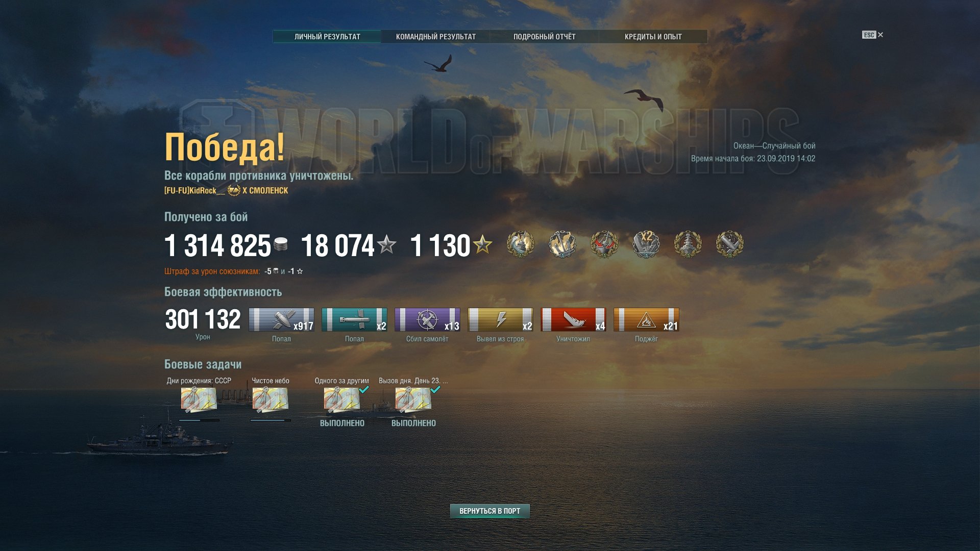Screen dimensions: 980x551
Task: Open the Чистое небо mission thumbnail
Action: tap(270, 400)
